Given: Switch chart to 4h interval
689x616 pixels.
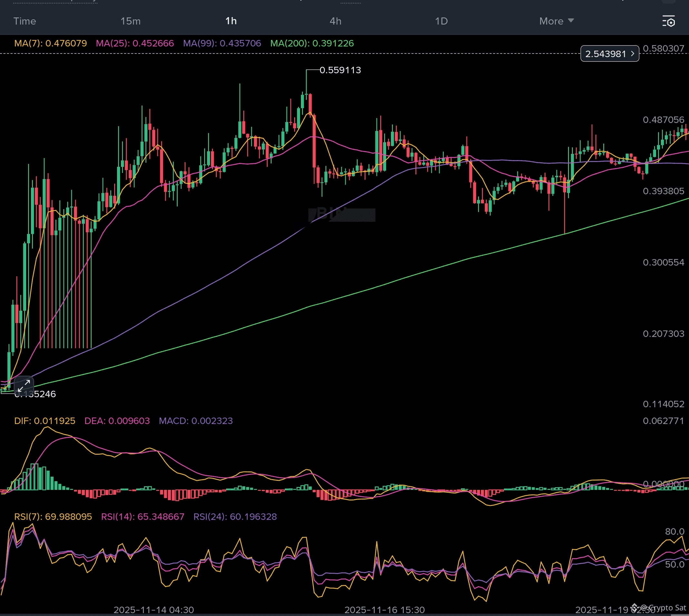Looking at the screenshot, I should (335, 21).
